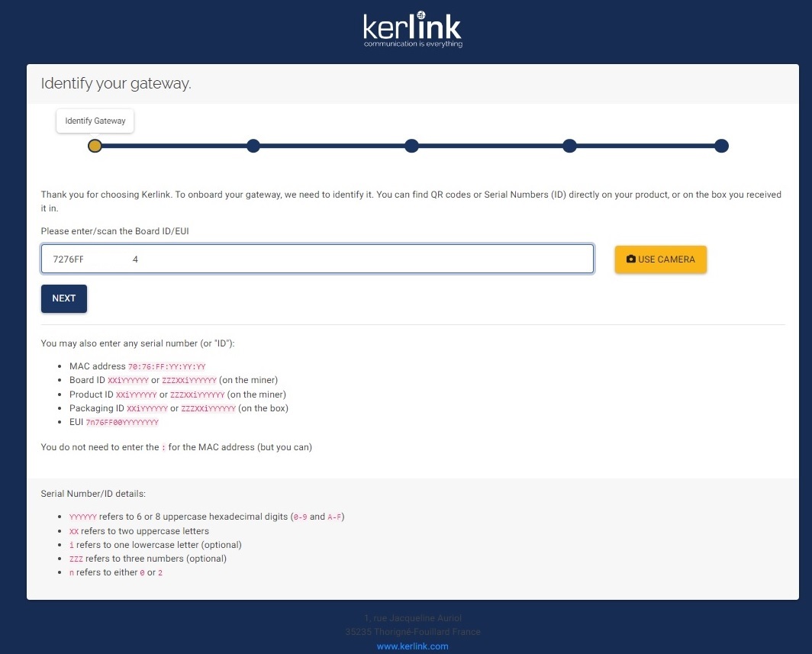Viewport: 812px width, 654px height.
Task: Focus the Board ID/EUI input field
Action: (317, 259)
